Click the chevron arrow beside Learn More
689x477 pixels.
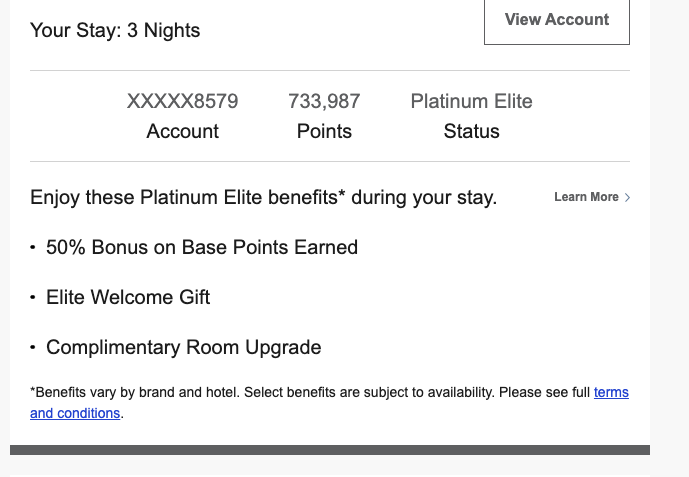627,198
